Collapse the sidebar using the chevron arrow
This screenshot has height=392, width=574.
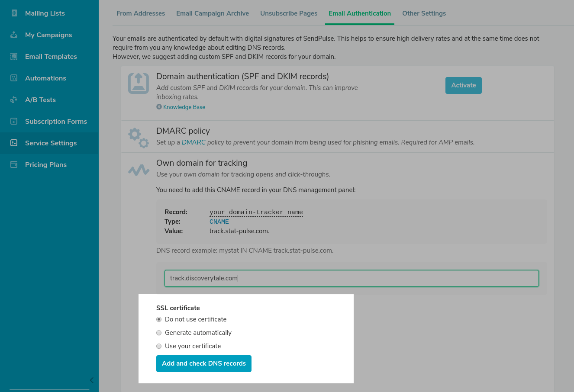coord(91,380)
